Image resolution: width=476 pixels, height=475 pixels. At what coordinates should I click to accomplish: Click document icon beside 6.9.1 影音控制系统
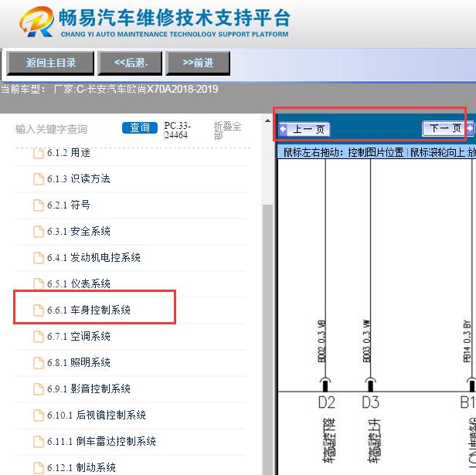(39, 388)
